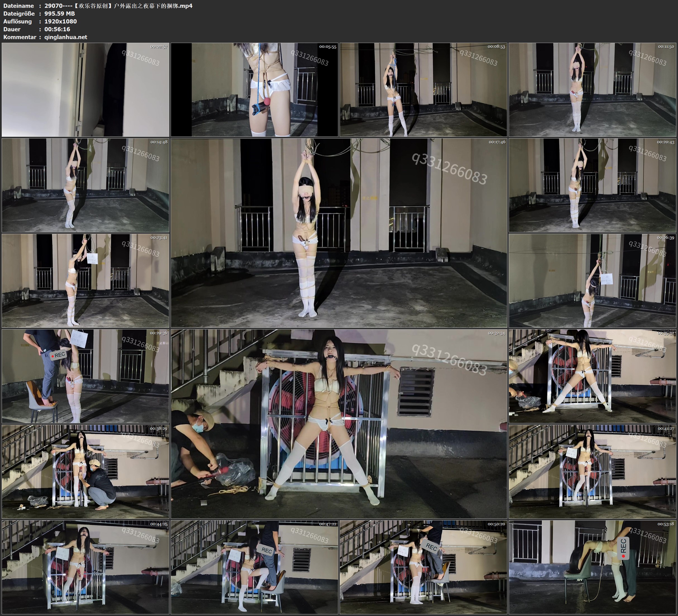Open the thumbnail timestamped 00:14:48
This screenshot has height=616, width=678.
(x=85, y=185)
